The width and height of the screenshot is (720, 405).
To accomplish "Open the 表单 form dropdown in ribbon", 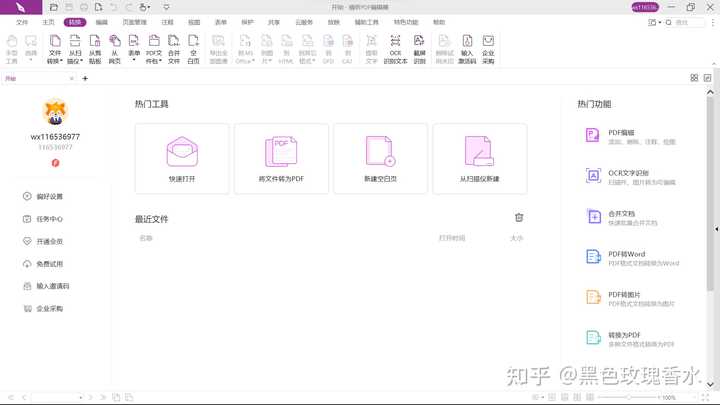I will point(134,49).
